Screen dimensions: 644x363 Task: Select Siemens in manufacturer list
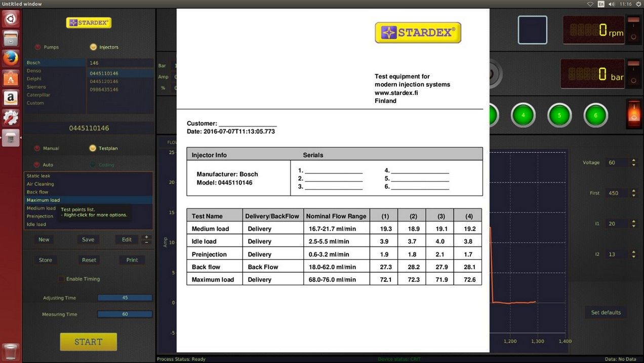(x=55, y=87)
